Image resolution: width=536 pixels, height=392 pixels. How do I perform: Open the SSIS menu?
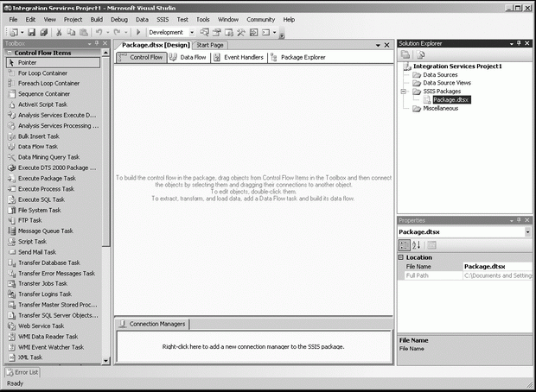(163, 20)
